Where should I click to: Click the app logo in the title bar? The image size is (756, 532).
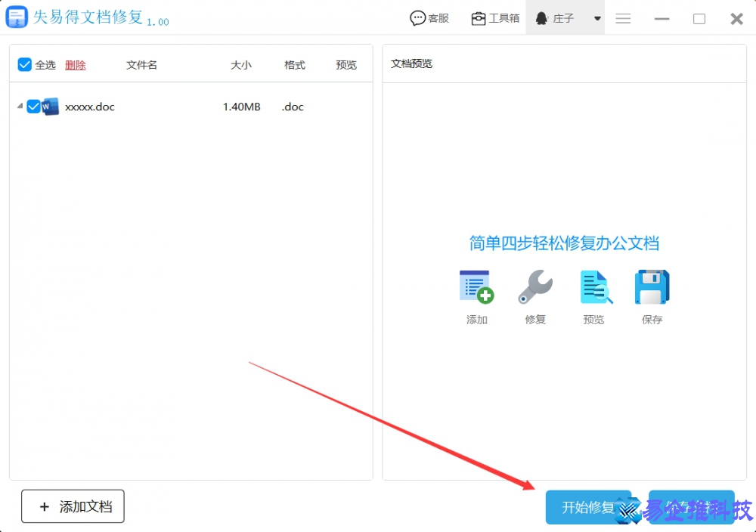pyautogui.click(x=17, y=16)
